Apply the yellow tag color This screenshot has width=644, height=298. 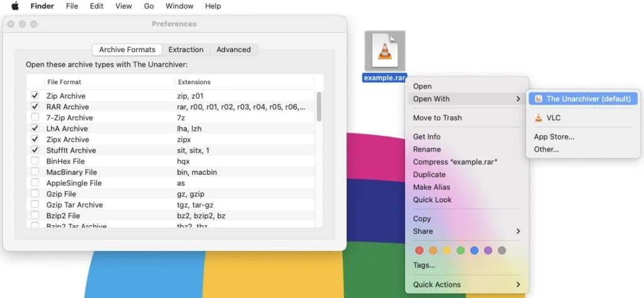pos(447,250)
